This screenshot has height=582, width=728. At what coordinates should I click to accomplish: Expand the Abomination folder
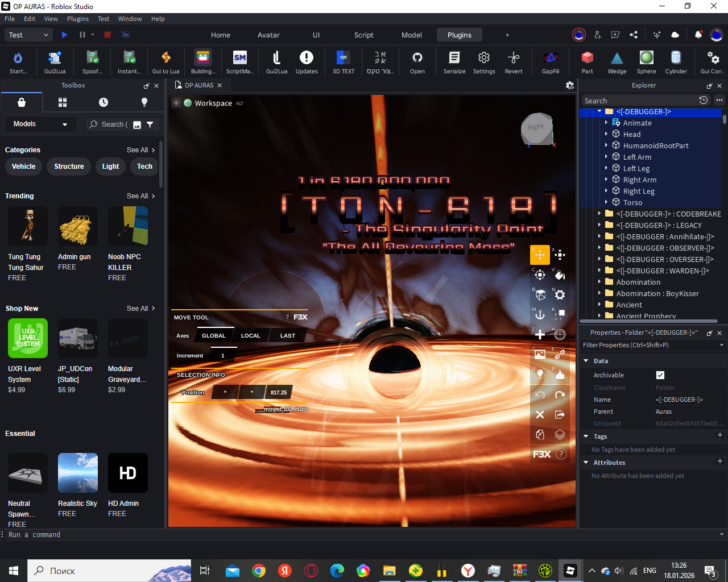(x=599, y=282)
